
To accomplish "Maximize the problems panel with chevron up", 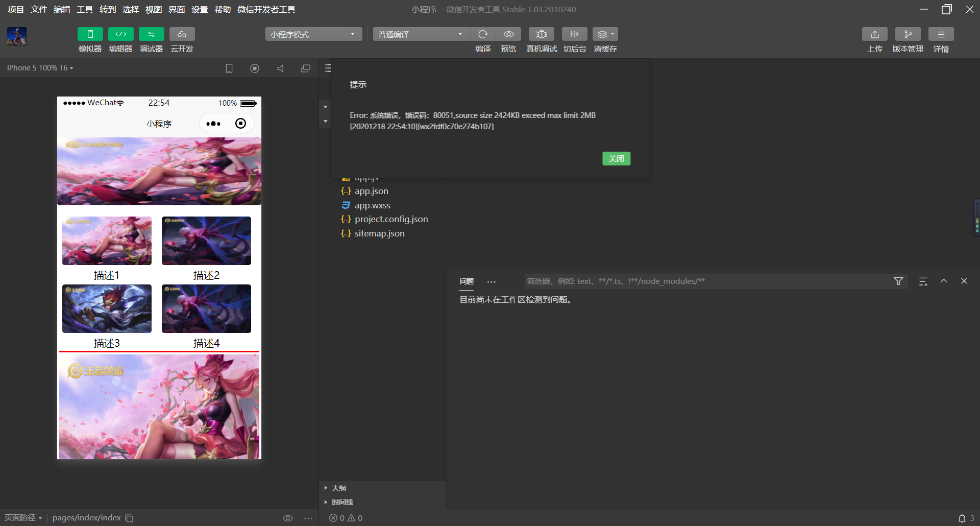I will (944, 281).
